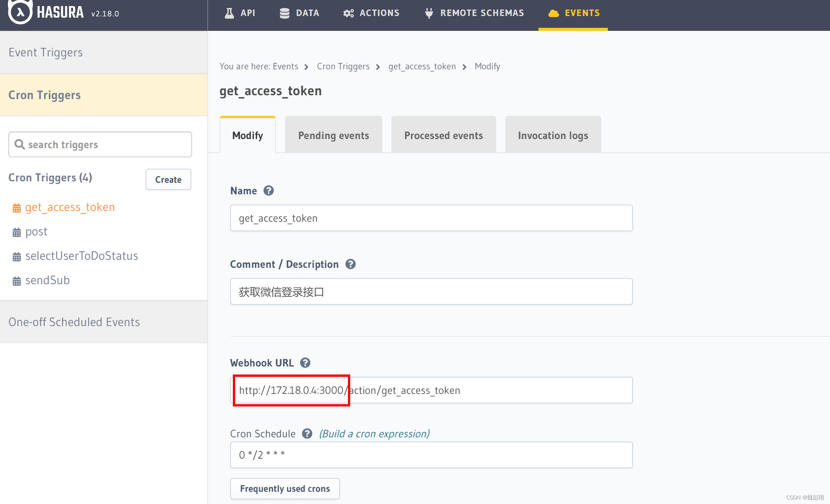Click the Cron Schedule help icon
The width and height of the screenshot is (830, 504).
pyautogui.click(x=307, y=434)
